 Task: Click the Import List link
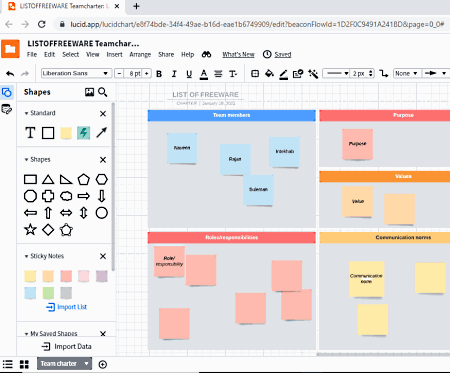[66, 307]
